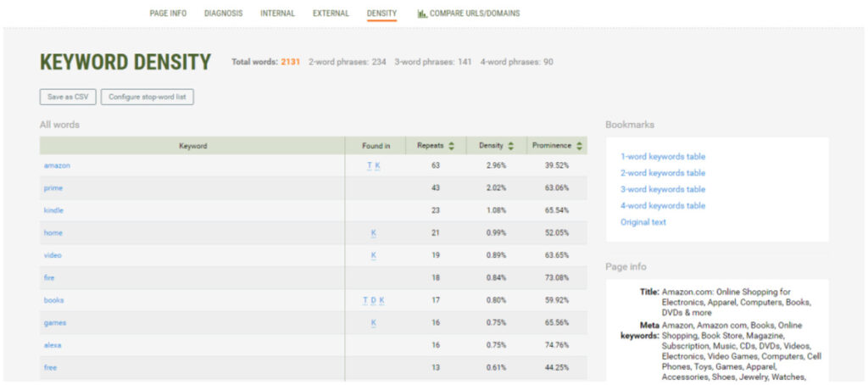Click the bar chart icon beside Compare URLs/Domains

pyautogui.click(x=422, y=14)
